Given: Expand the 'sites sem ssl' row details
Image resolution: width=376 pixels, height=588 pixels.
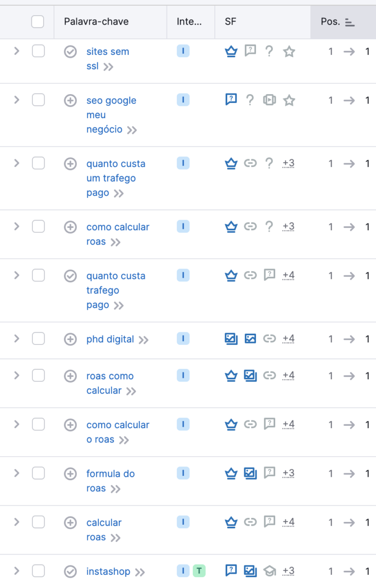Looking at the screenshot, I should pyautogui.click(x=17, y=50).
